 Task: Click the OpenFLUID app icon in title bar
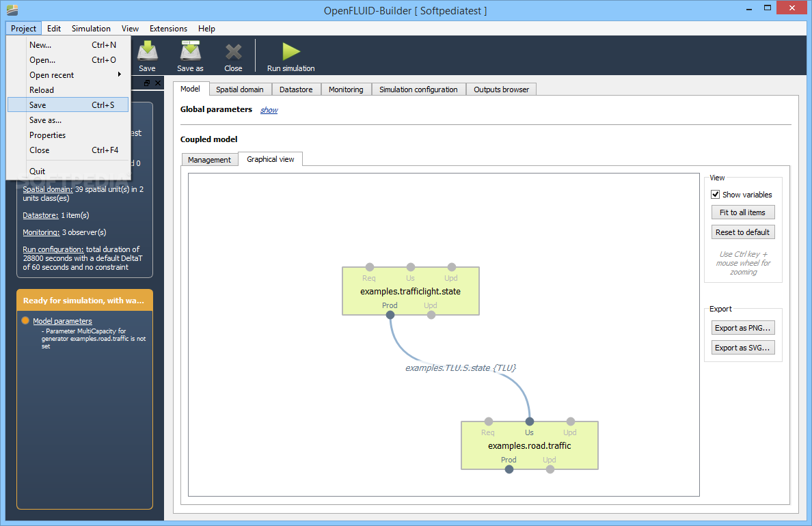(13, 10)
